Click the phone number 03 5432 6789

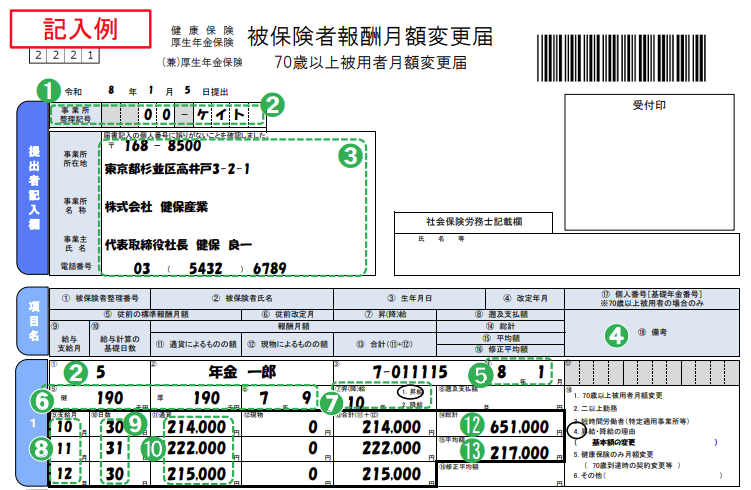210,268
